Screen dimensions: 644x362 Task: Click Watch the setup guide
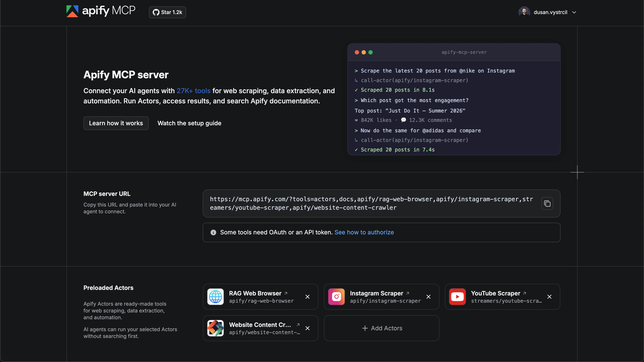coord(189,123)
